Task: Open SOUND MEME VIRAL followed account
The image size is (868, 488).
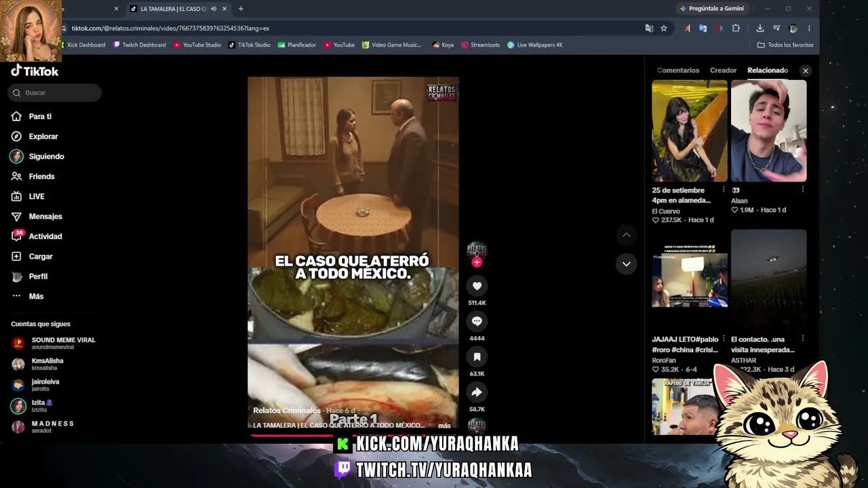Action: [54, 343]
